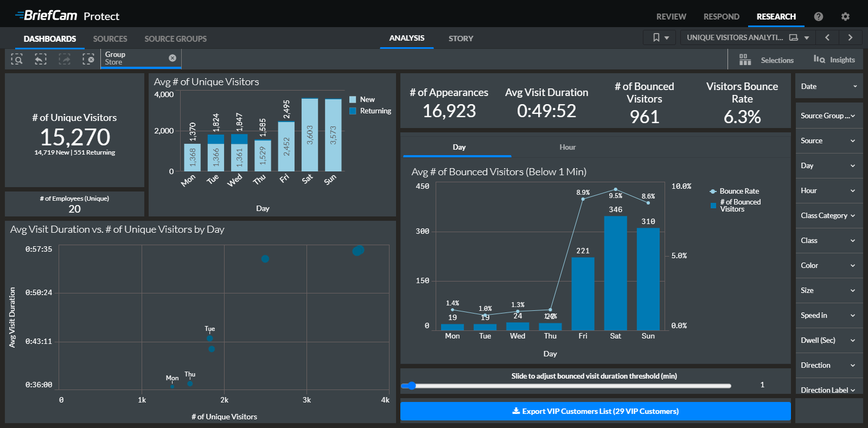
Task: Clear all selections icon
Action: 88,59
